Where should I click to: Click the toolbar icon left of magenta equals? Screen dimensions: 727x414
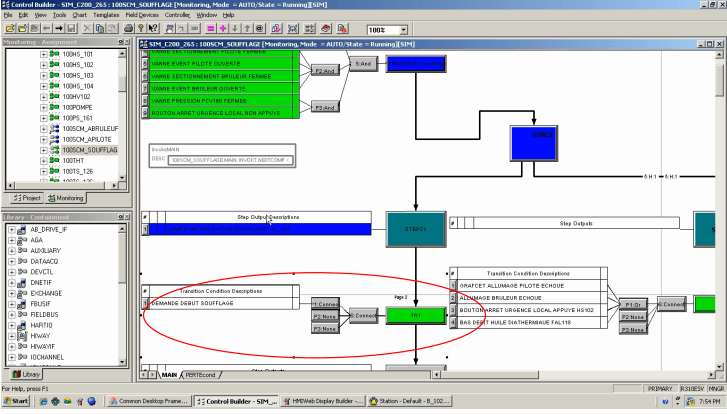pyautogui.click(x=194, y=29)
